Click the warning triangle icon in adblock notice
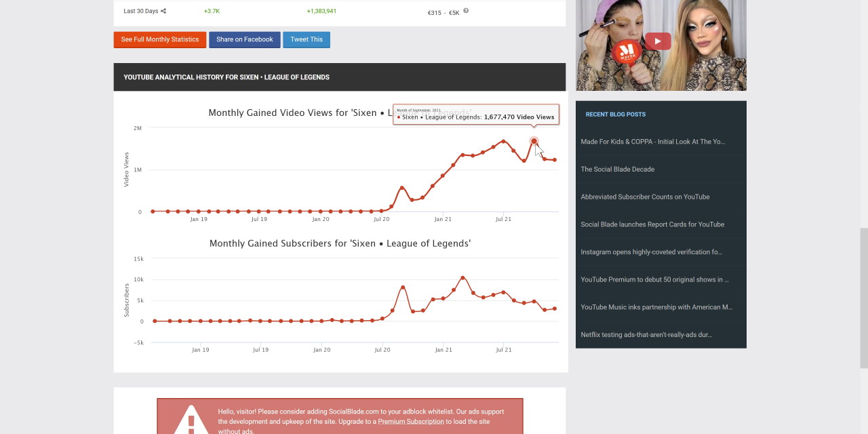Screen dimensions: 868x434 click(191, 419)
